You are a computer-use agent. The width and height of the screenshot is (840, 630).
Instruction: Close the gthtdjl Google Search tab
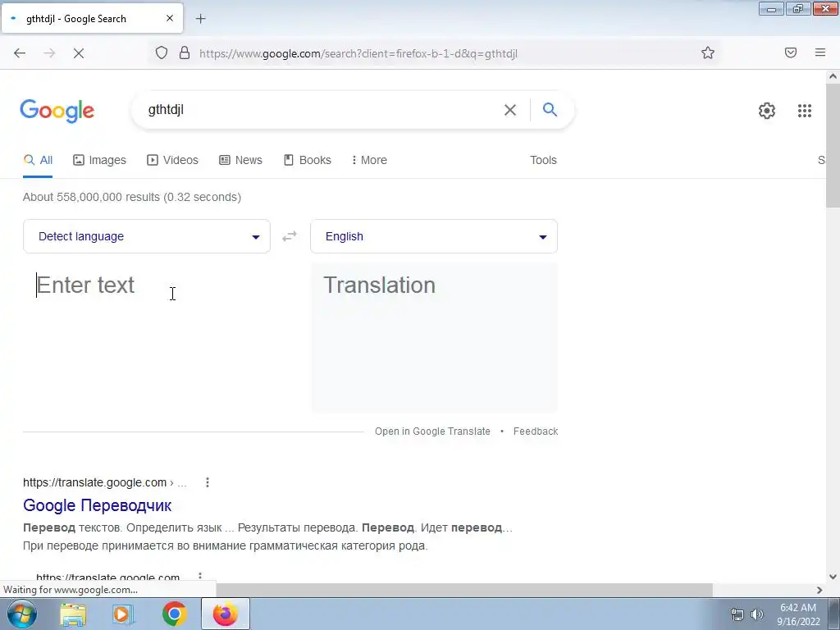click(x=170, y=18)
